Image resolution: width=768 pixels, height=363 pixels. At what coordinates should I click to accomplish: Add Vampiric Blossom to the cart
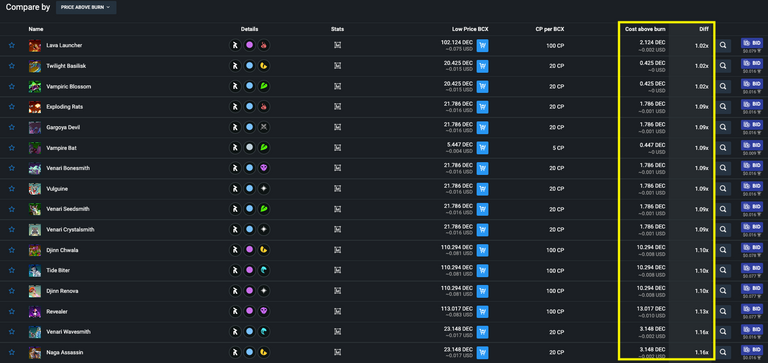click(x=482, y=87)
